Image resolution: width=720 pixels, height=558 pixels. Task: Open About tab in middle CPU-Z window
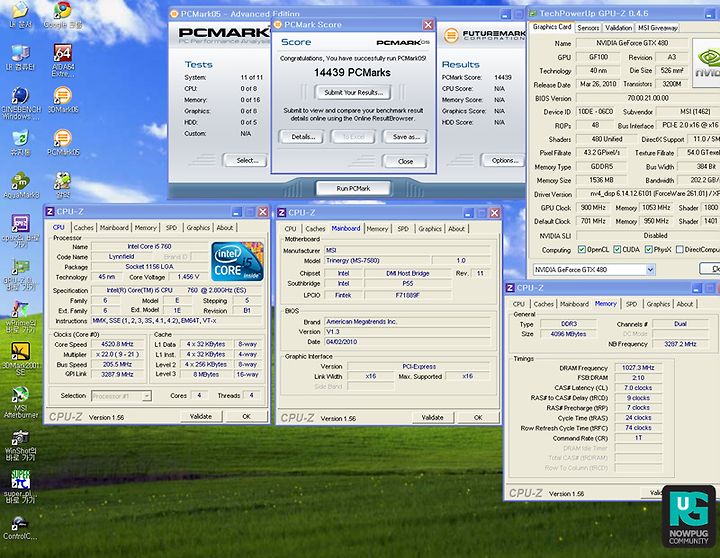tap(456, 229)
